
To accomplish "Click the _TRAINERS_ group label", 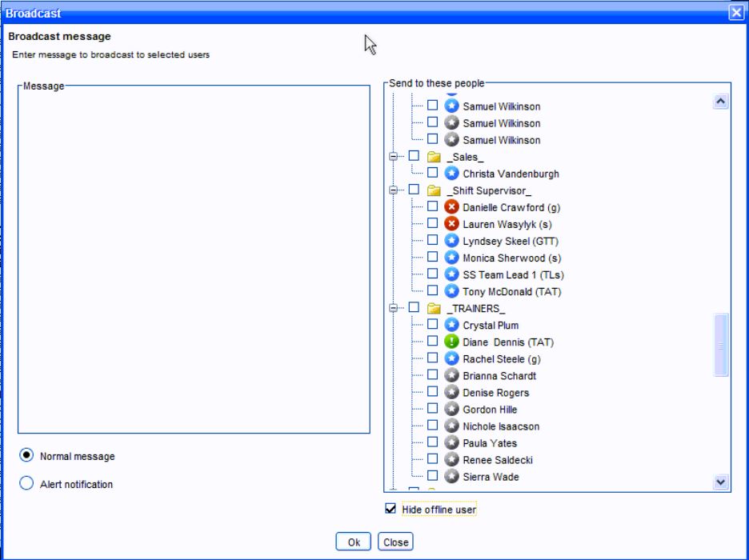I will tap(475, 309).
